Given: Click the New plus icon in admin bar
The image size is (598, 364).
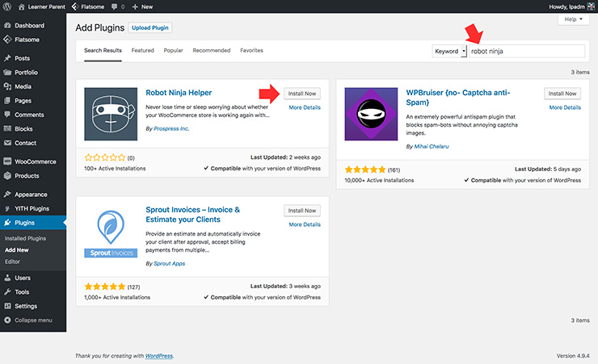Looking at the screenshot, I should point(135,6).
